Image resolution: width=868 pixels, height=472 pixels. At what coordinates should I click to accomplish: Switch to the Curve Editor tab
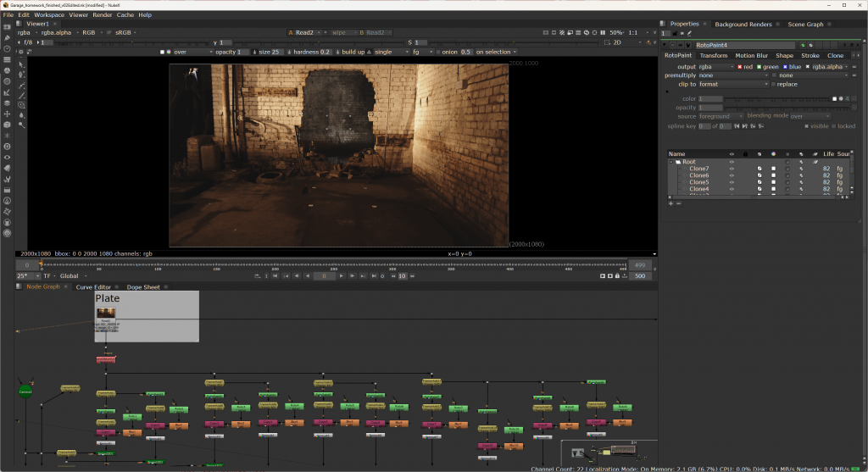[93, 287]
